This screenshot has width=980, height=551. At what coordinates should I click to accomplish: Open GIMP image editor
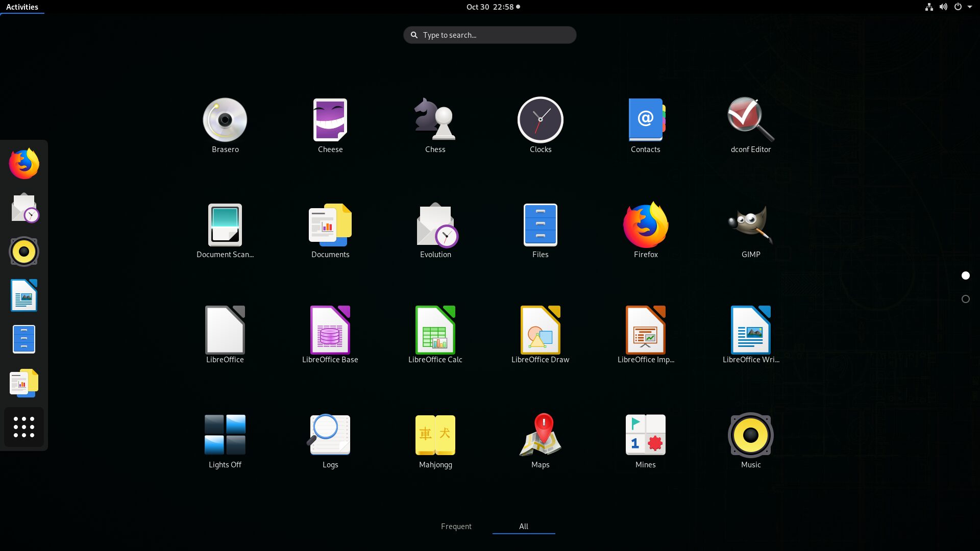pos(751,231)
